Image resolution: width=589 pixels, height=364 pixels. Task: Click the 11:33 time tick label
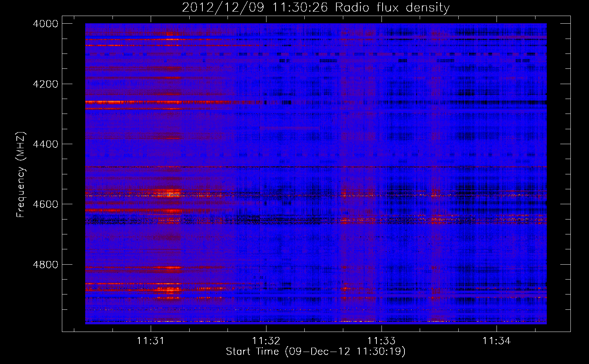tap(382, 341)
